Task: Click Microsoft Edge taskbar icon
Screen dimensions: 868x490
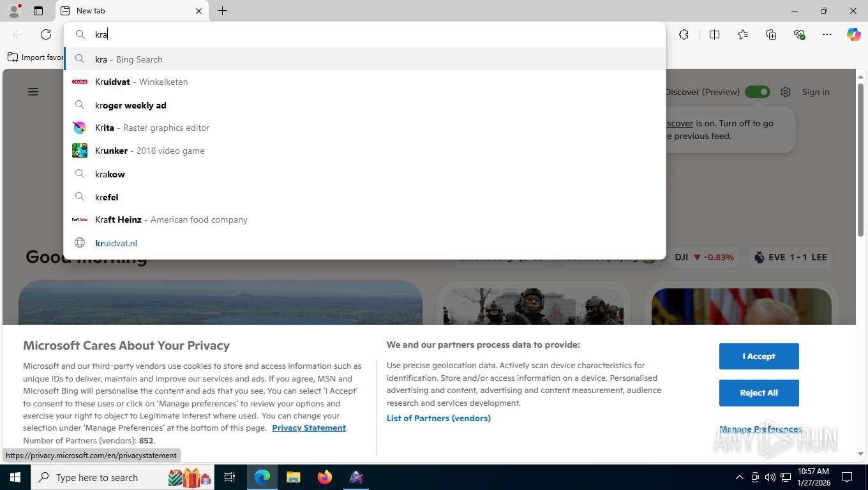Action: tap(262, 477)
